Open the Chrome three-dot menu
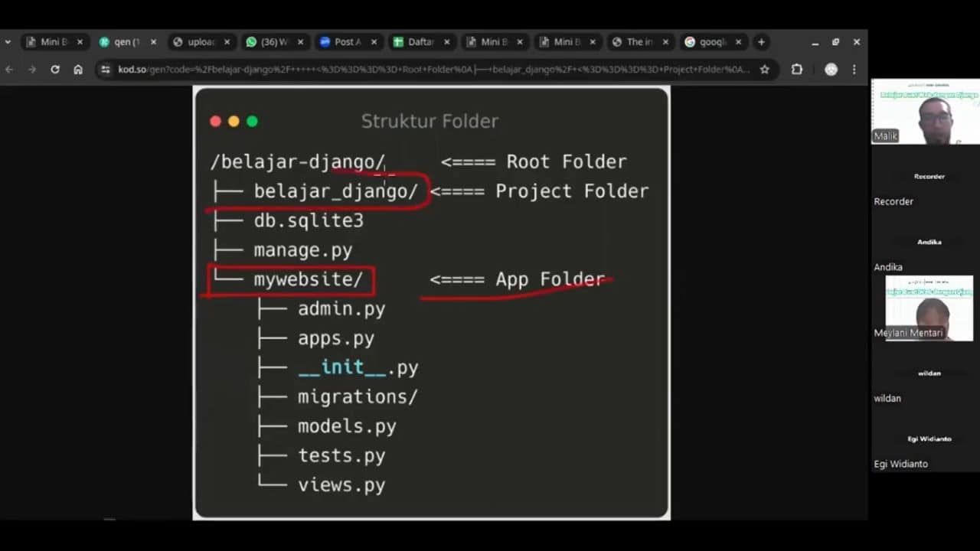This screenshot has height=551, width=980. tap(854, 70)
